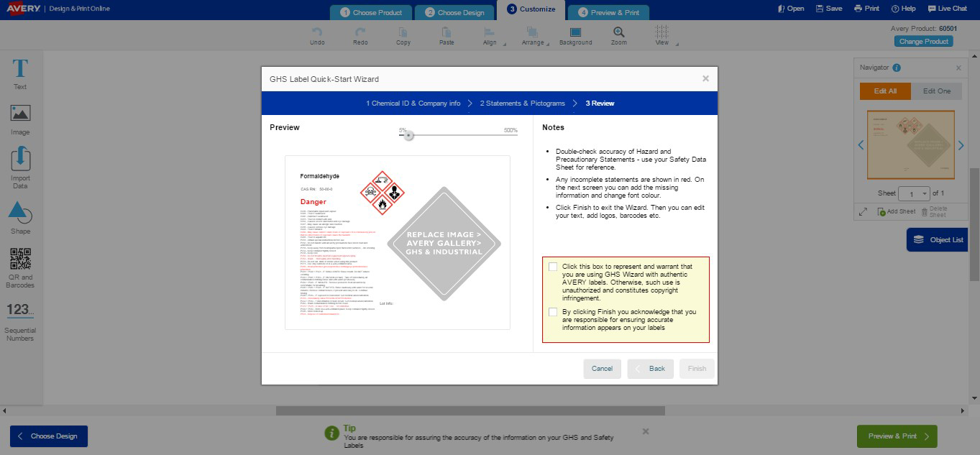
Task: Expand the Navigator preview view
Action: tap(864, 211)
